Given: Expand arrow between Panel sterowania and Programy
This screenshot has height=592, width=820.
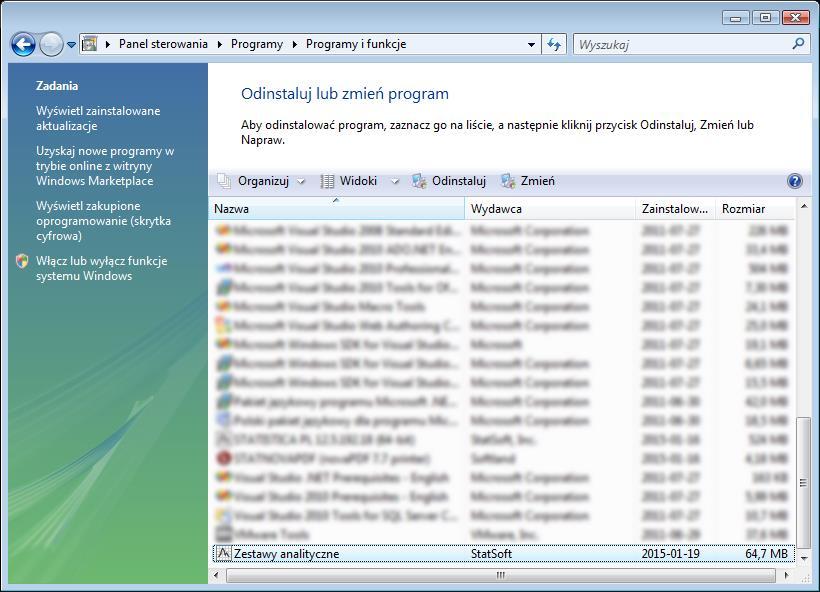Looking at the screenshot, I should pyautogui.click(x=219, y=44).
